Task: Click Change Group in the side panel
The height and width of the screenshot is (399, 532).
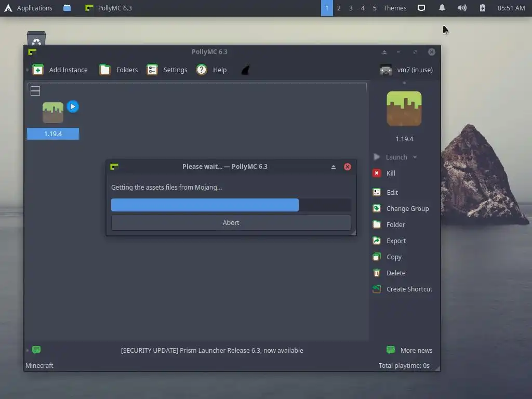Action: click(401, 209)
